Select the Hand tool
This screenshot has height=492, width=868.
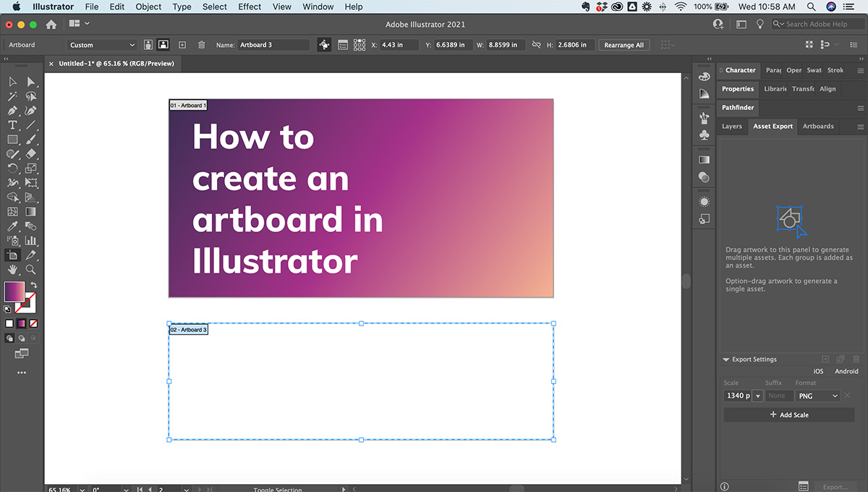(x=12, y=269)
